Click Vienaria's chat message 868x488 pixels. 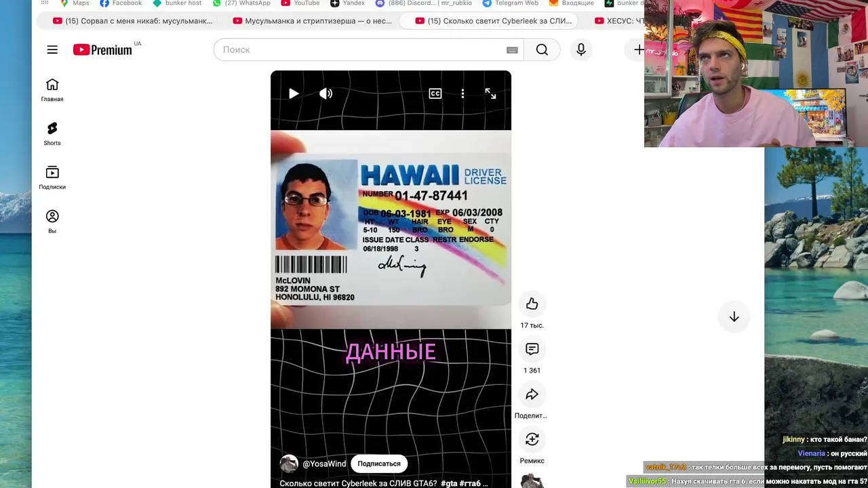coord(833,453)
